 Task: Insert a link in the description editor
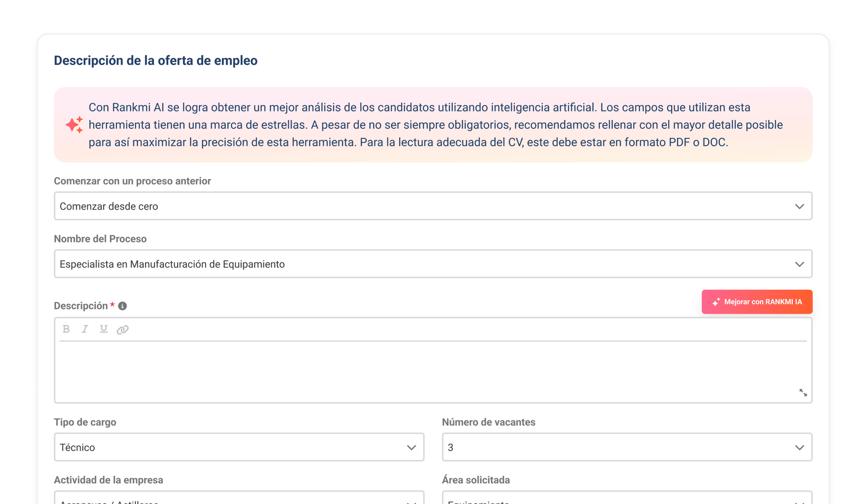(x=122, y=330)
